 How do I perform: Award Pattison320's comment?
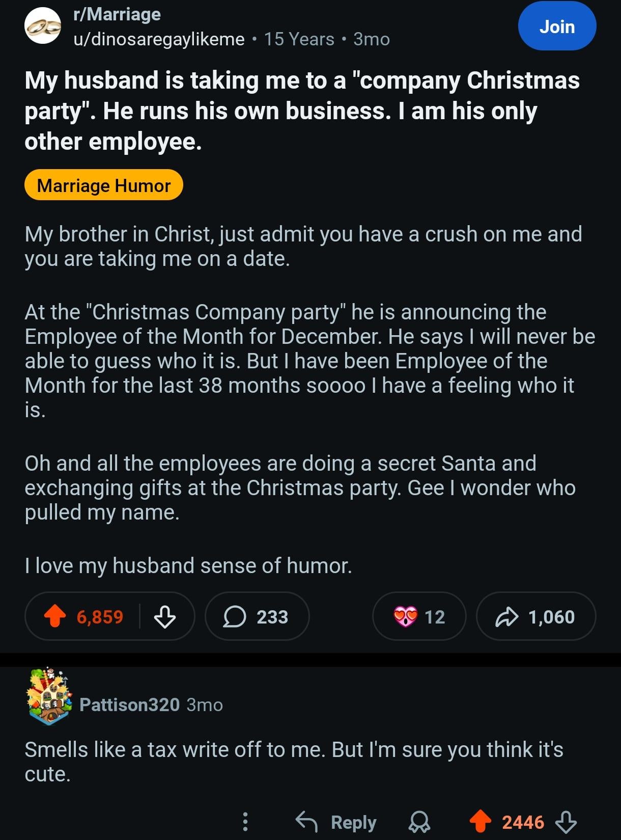(x=419, y=821)
